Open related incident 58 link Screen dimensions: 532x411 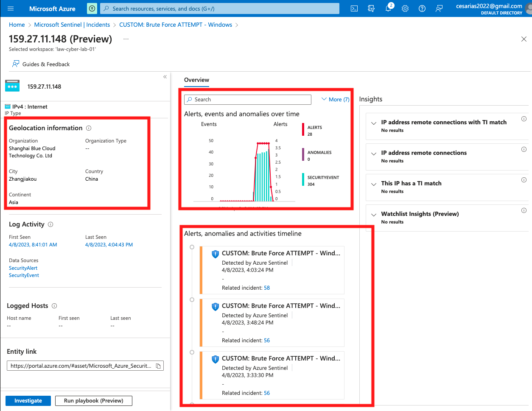point(267,288)
